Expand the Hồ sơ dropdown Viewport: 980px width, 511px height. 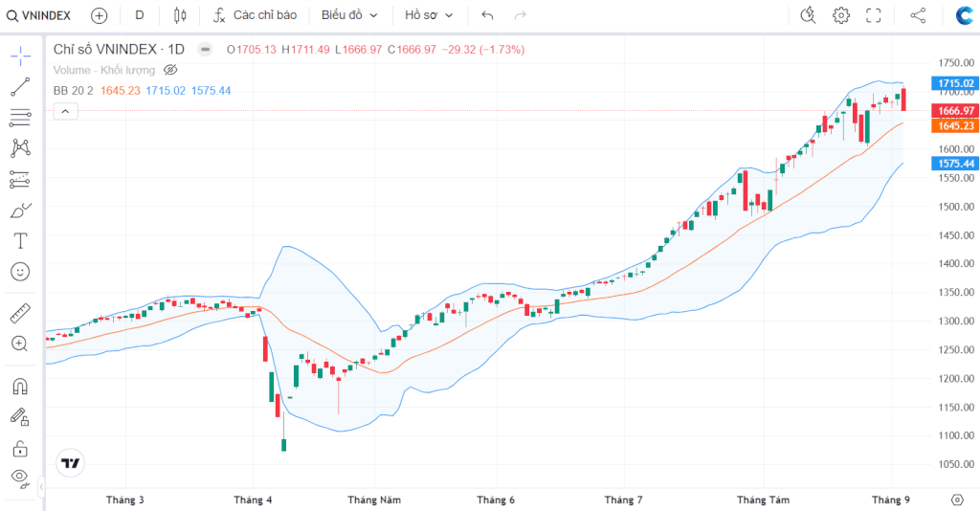pyautogui.click(x=429, y=15)
